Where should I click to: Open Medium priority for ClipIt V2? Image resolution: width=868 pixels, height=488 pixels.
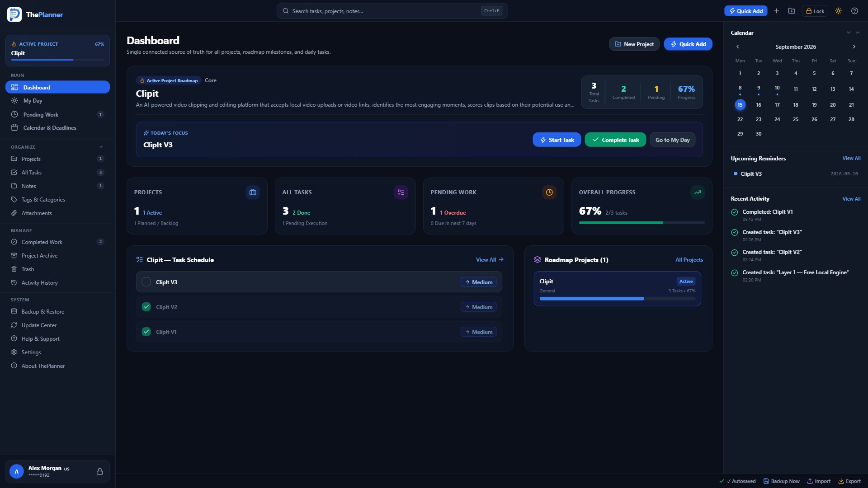479,307
